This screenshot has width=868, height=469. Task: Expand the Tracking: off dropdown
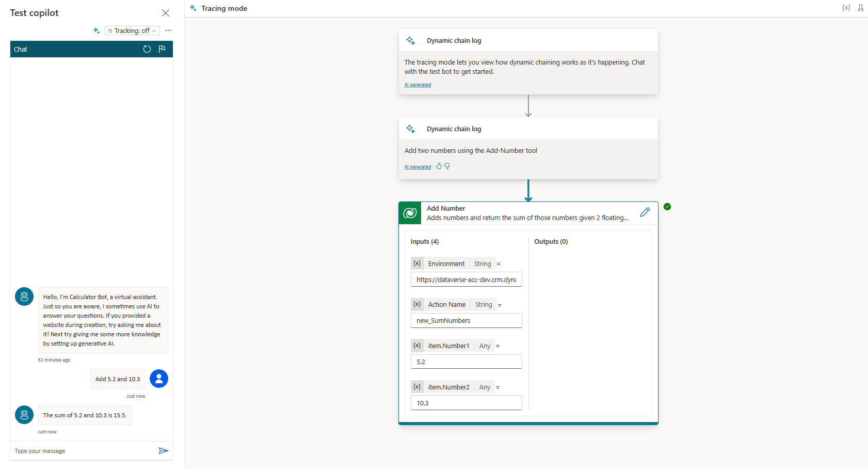[132, 30]
